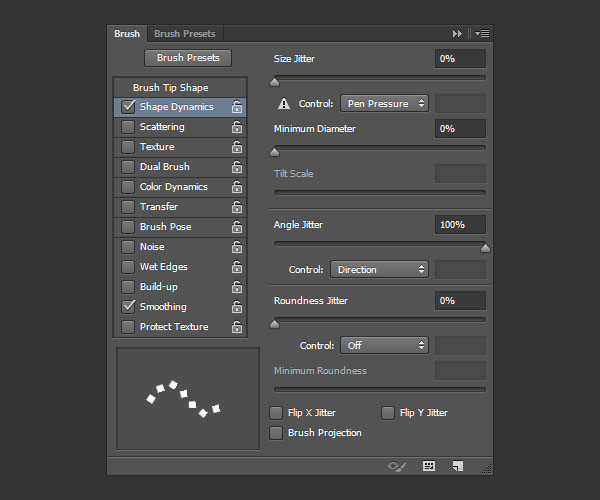Enable the Brush Projection option
The width and height of the screenshot is (600, 500).
[x=277, y=433]
